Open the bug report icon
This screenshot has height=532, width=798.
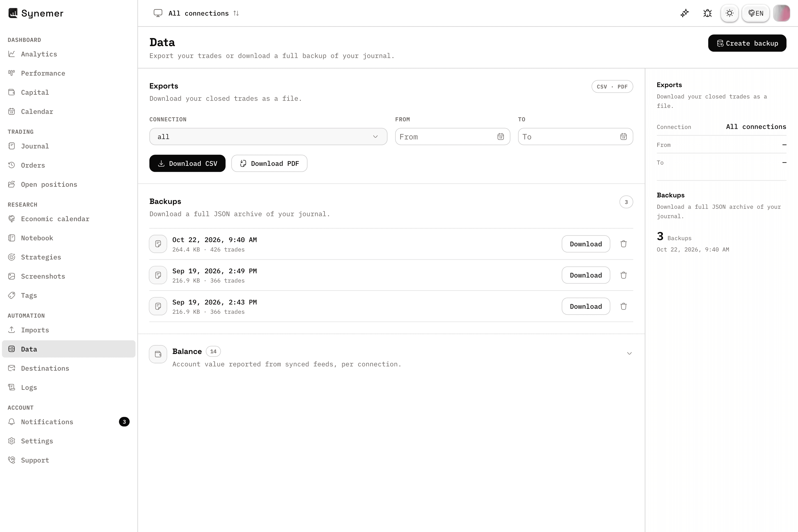point(707,13)
